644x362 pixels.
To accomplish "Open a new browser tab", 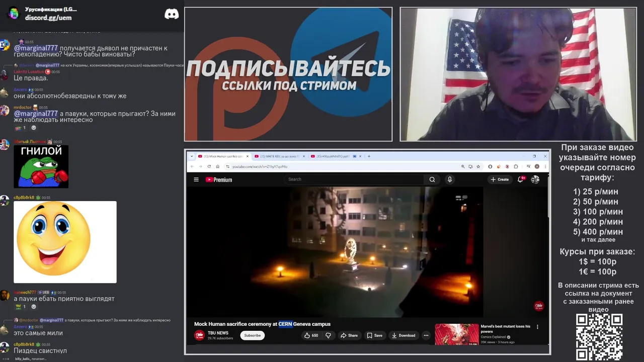I will pyautogui.click(x=369, y=156).
